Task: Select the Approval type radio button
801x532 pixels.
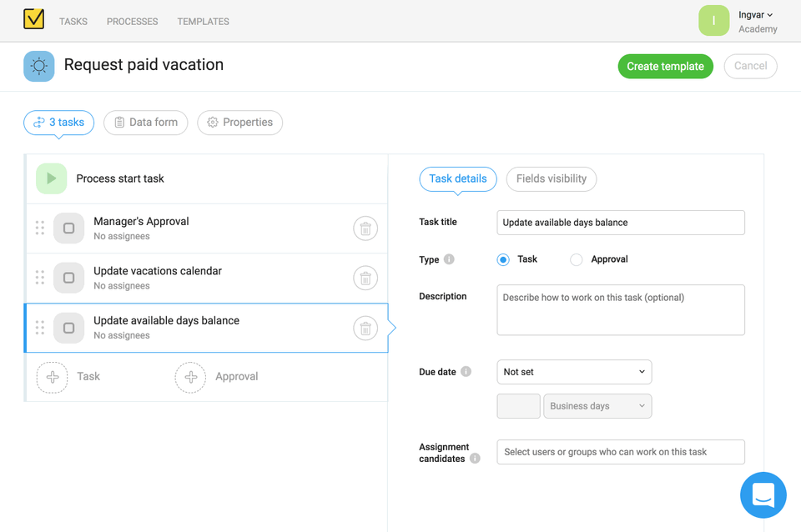Action: click(x=576, y=259)
